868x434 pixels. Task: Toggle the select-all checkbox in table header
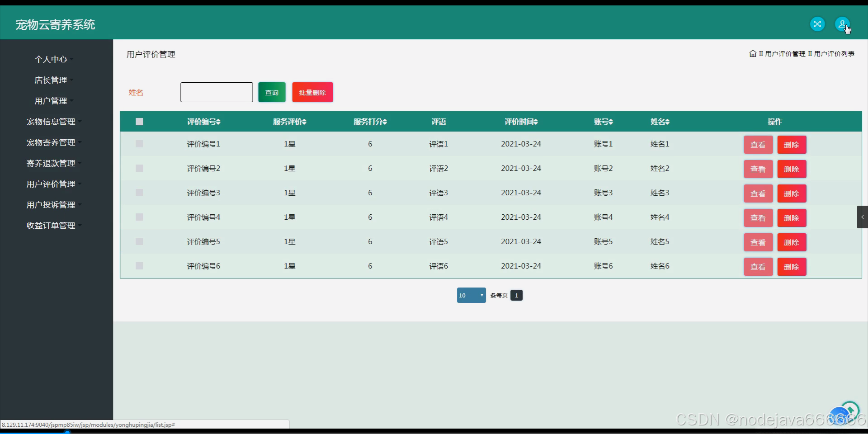[139, 122]
